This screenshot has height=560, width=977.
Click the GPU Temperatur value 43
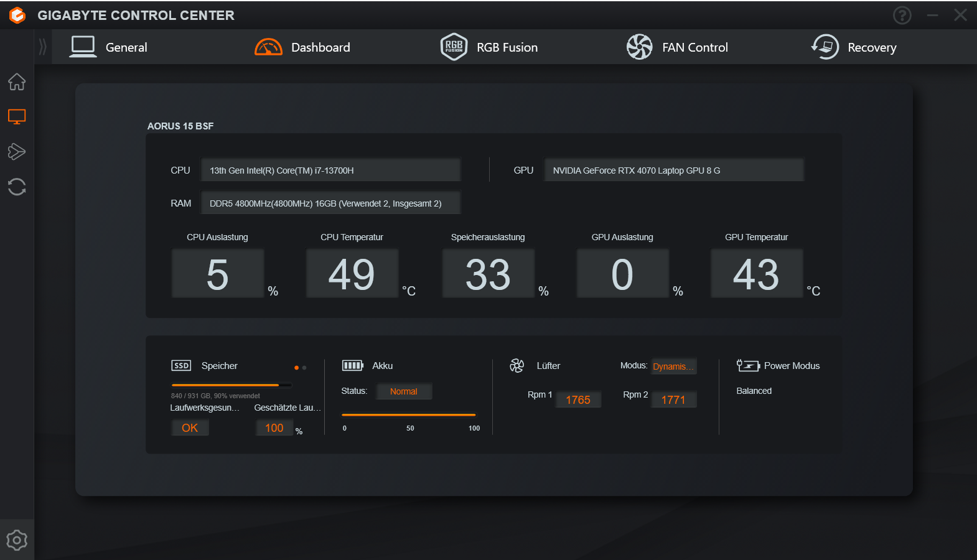coord(757,274)
